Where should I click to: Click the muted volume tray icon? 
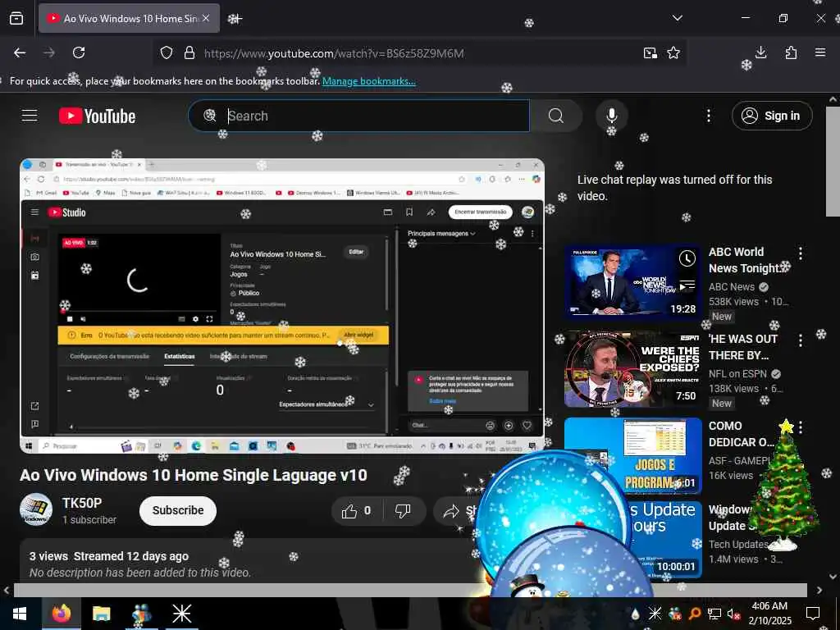click(733, 614)
